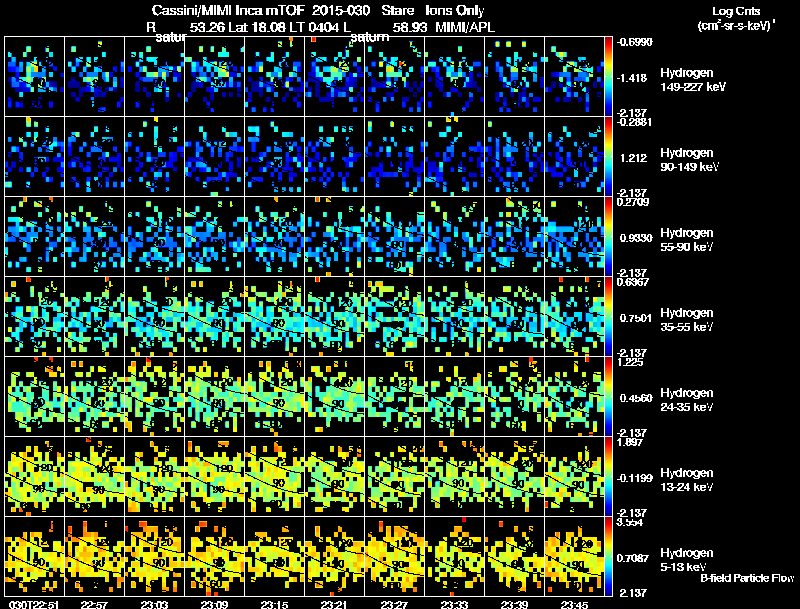The width and height of the screenshot is (800, 609).
Task: Click the Hydrogen 5-13 keV color bar
Action: [x=608, y=556]
